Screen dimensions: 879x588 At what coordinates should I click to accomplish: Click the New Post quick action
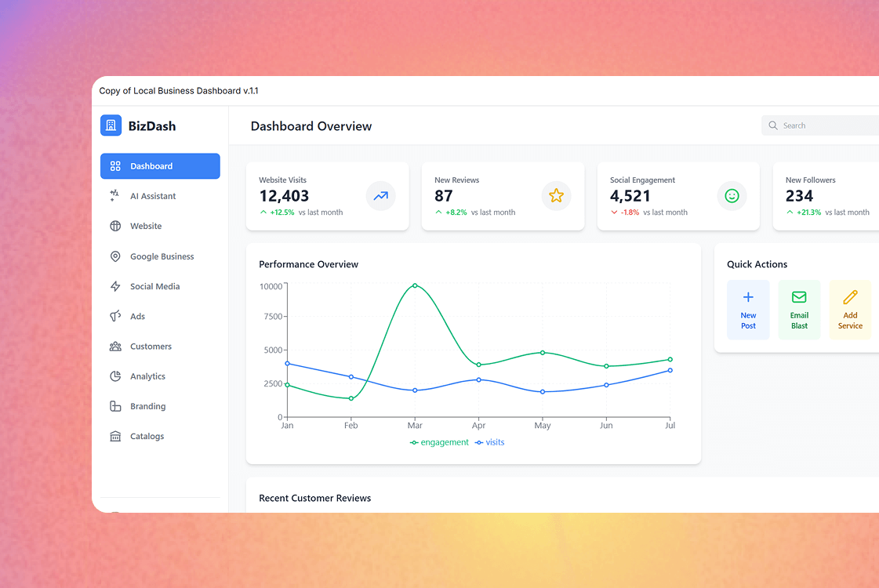point(748,309)
